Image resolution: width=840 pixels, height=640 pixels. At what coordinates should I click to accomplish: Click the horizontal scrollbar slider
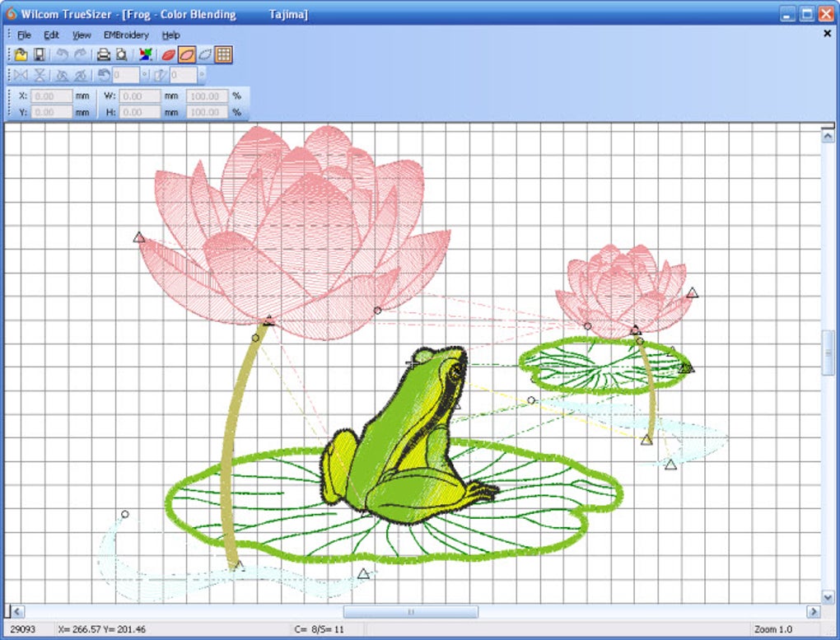(x=409, y=612)
